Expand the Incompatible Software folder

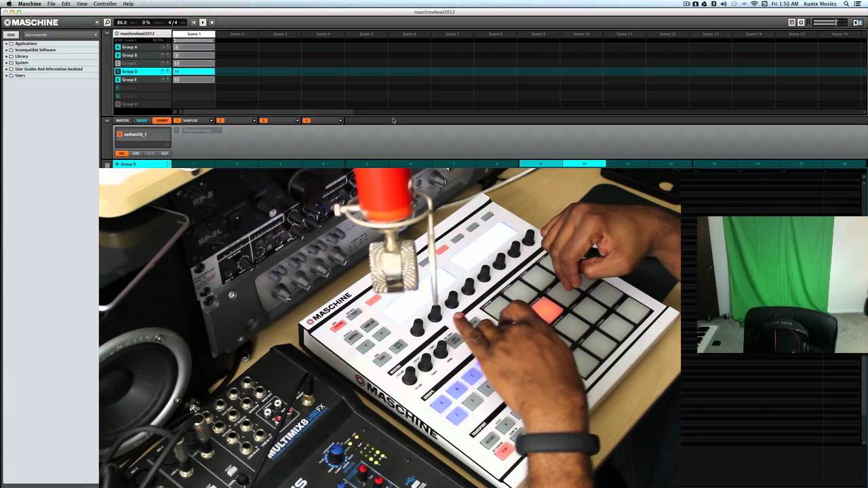coord(6,50)
